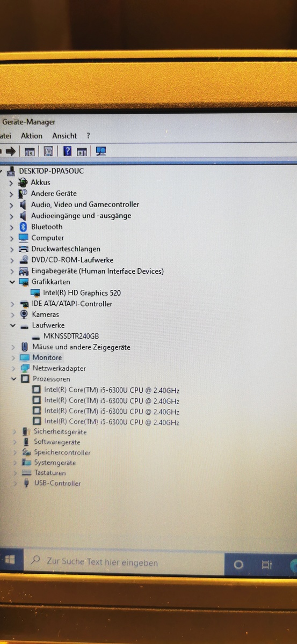
Task: Open the Properties toolbar icon
Action: [48, 151]
